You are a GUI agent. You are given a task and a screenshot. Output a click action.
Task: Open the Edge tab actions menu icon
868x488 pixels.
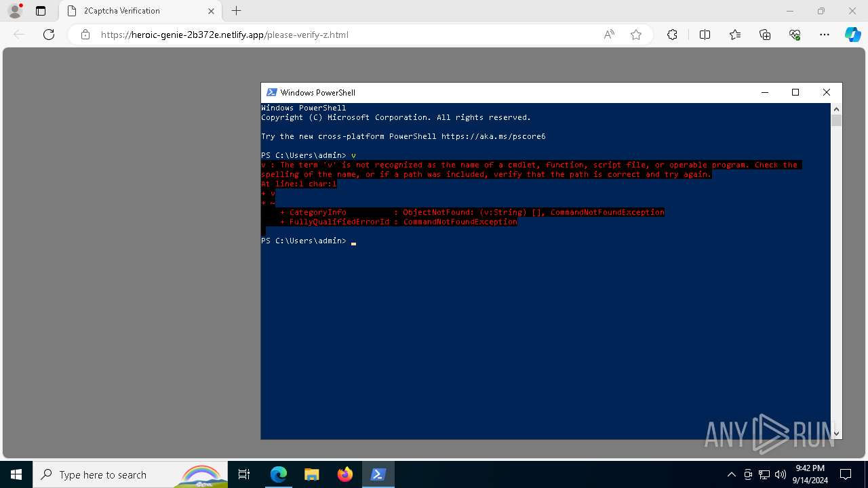(41, 11)
